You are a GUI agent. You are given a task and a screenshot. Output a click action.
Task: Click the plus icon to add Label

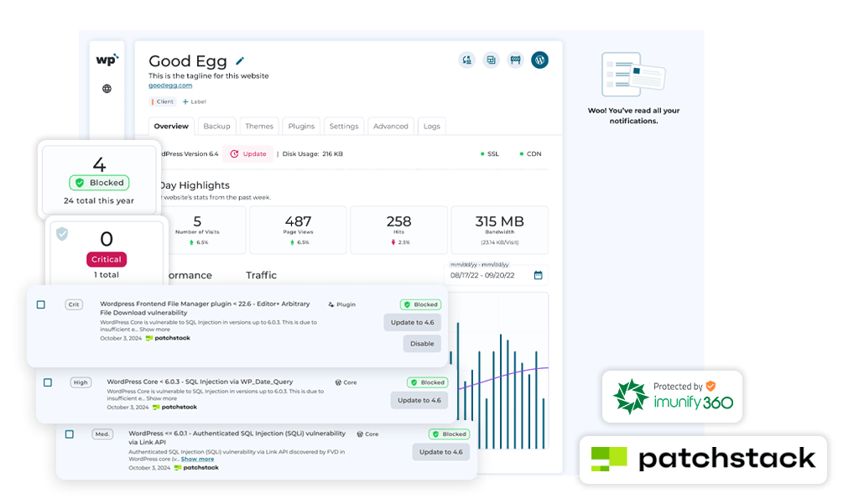click(x=185, y=101)
